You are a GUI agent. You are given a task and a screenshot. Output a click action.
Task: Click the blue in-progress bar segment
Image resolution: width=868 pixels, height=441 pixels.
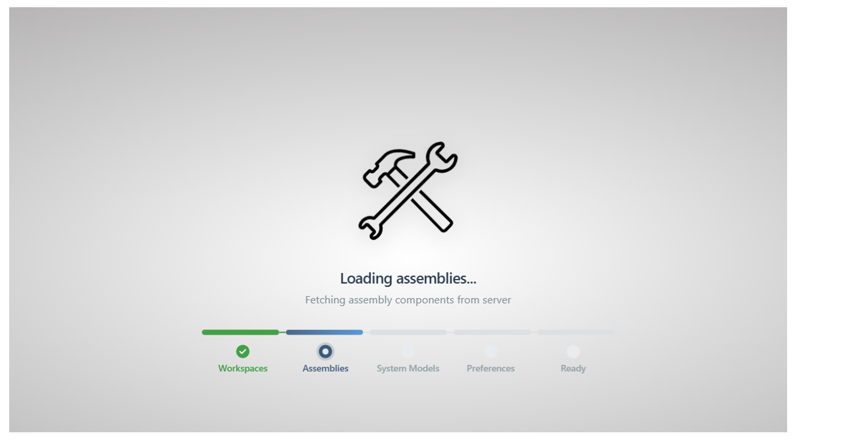(x=324, y=333)
